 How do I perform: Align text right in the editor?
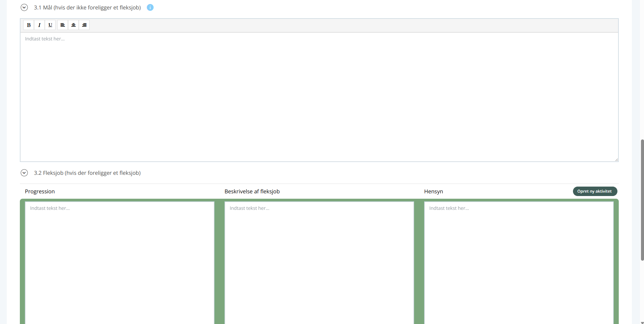pyautogui.click(x=84, y=25)
